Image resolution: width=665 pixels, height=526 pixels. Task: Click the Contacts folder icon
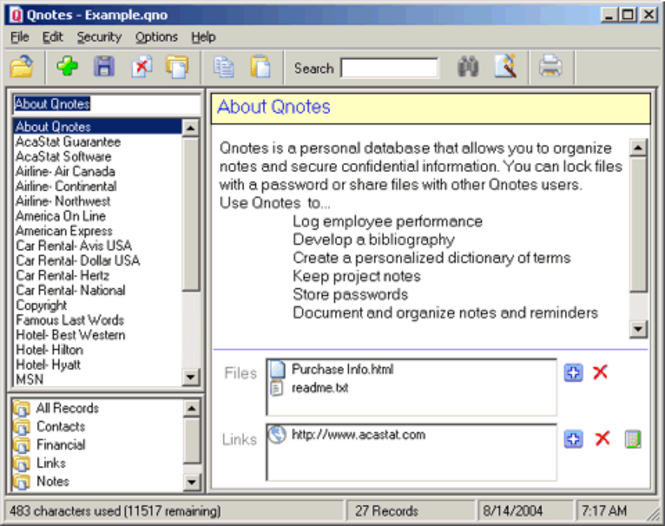click(x=21, y=427)
